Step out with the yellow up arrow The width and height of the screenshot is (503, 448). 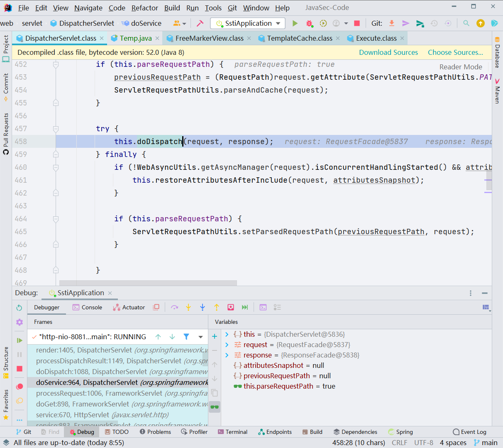(x=217, y=307)
